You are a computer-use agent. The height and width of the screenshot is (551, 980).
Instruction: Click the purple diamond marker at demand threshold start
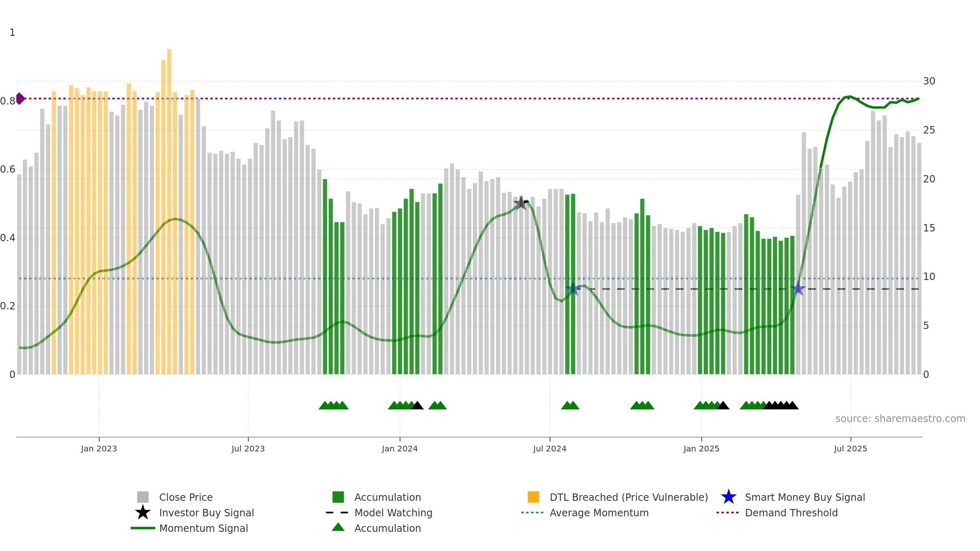tap(20, 98)
